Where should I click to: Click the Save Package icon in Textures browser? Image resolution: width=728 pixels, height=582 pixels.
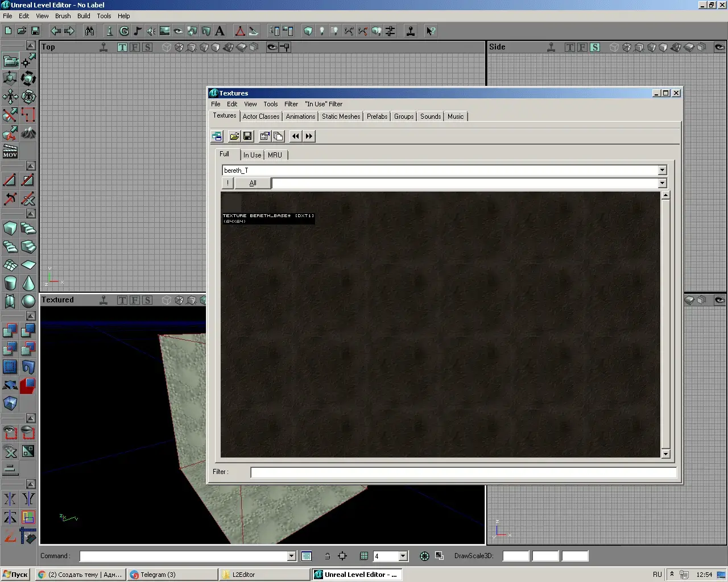coord(247,136)
